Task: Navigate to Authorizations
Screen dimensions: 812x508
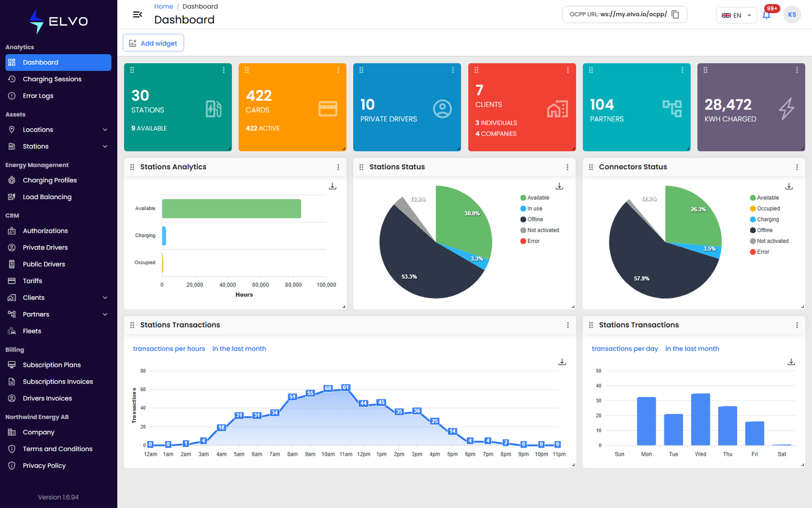Action: coord(58,231)
